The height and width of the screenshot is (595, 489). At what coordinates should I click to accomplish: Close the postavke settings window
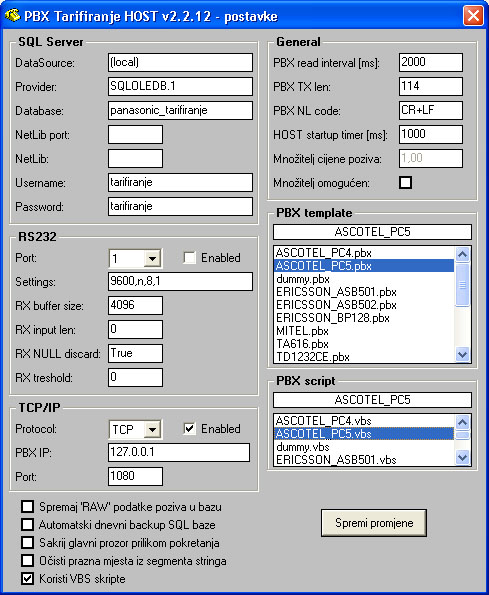473,16
